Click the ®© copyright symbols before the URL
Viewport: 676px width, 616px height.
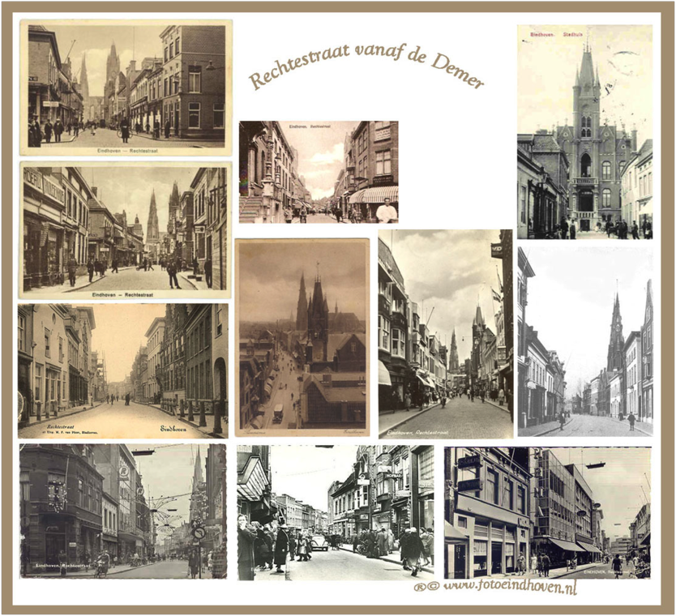click(x=426, y=587)
